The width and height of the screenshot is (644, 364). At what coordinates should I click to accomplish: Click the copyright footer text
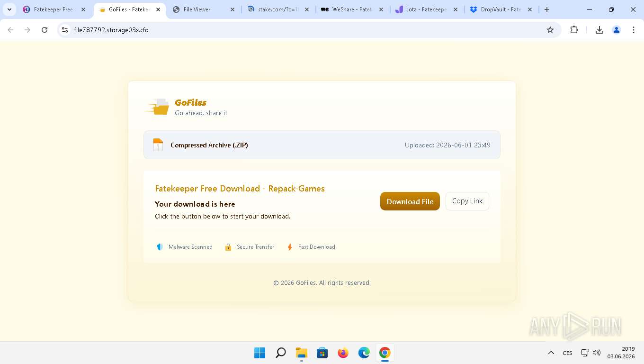point(322,282)
